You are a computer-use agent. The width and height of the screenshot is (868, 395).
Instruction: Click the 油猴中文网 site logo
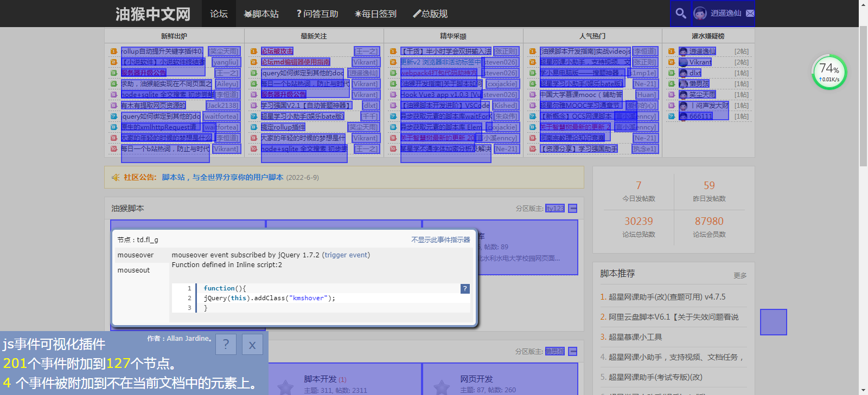click(153, 14)
